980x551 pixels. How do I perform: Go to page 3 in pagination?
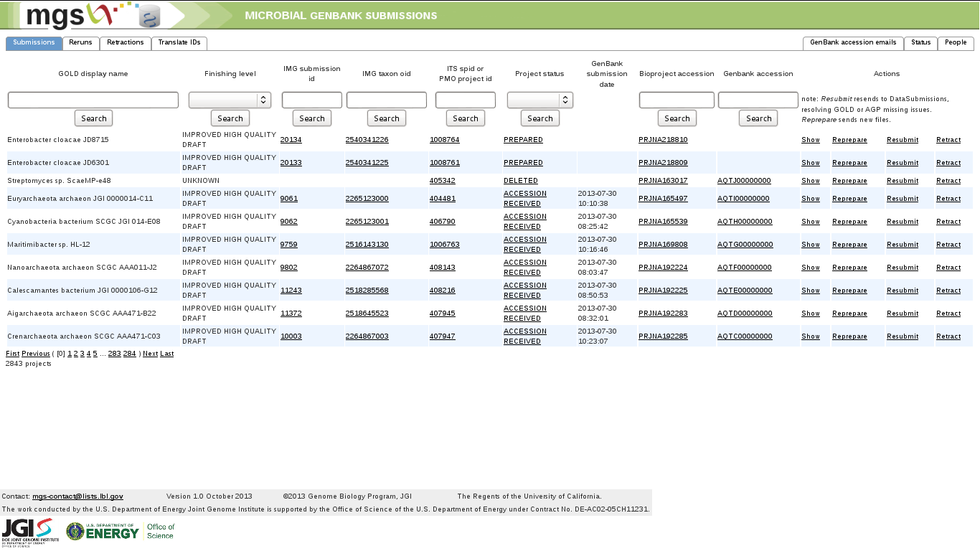(82, 354)
